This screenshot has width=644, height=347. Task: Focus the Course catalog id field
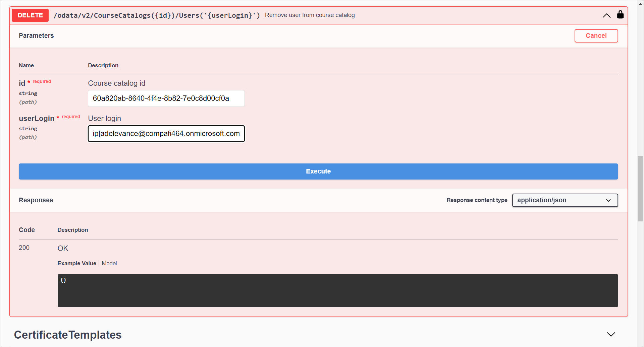point(166,98)
